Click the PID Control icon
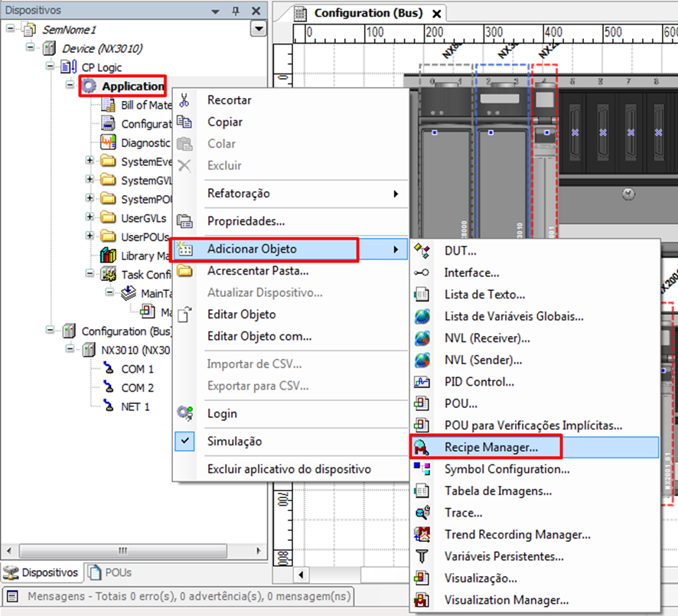This screenshot has height=616, width=678. point(422,381)
